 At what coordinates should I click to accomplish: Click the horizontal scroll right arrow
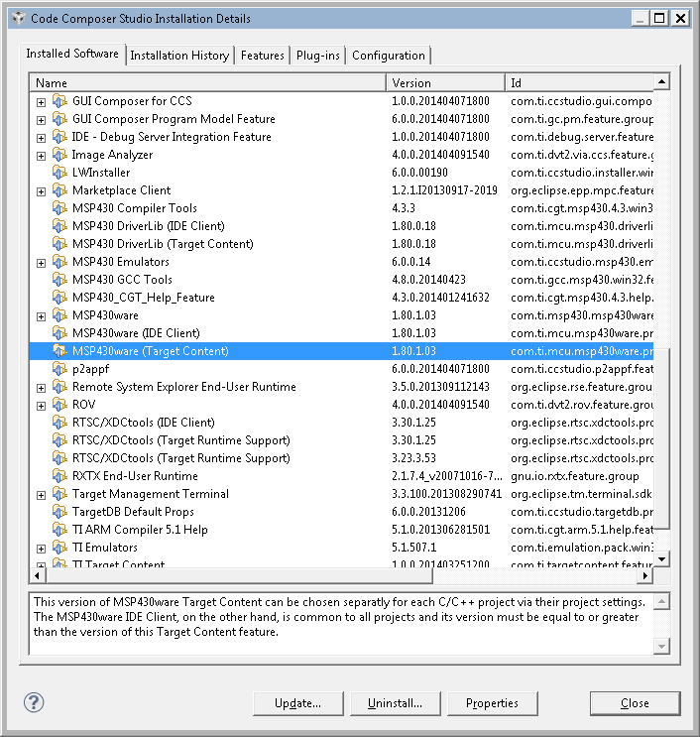click(x=645, y=575)
